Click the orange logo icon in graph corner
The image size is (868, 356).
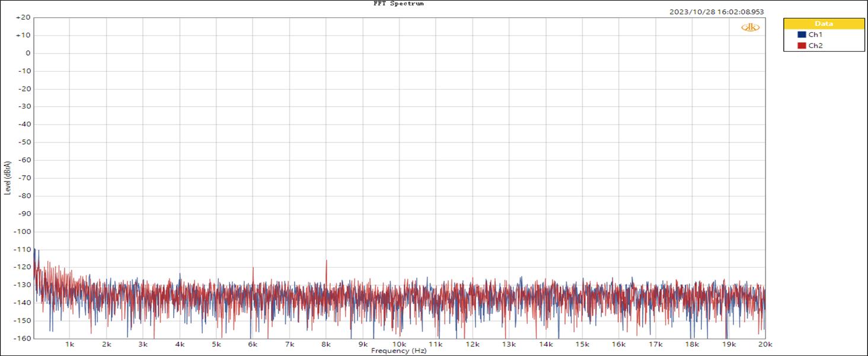pos(750,27)
